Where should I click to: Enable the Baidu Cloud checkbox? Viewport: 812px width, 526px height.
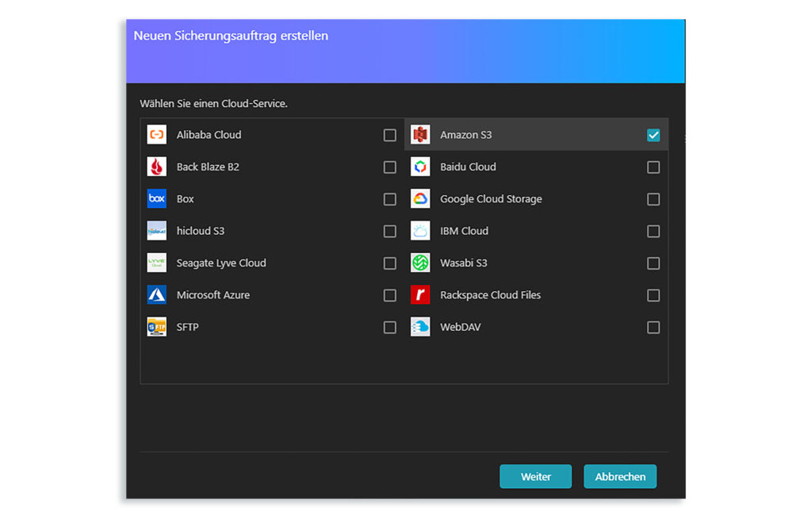(653, 167)
